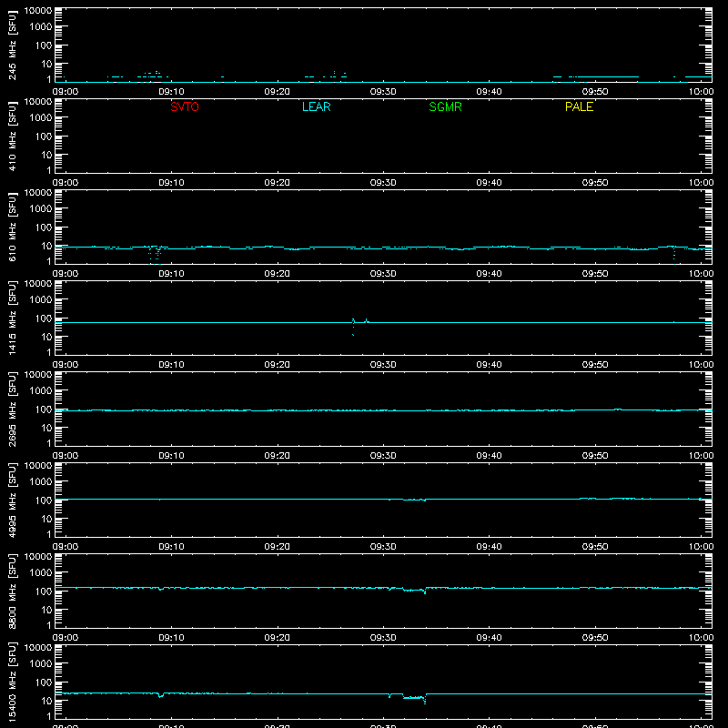Select the 610 MHz [SFU] axis label
Screen dimensions: 728x728
12,227
